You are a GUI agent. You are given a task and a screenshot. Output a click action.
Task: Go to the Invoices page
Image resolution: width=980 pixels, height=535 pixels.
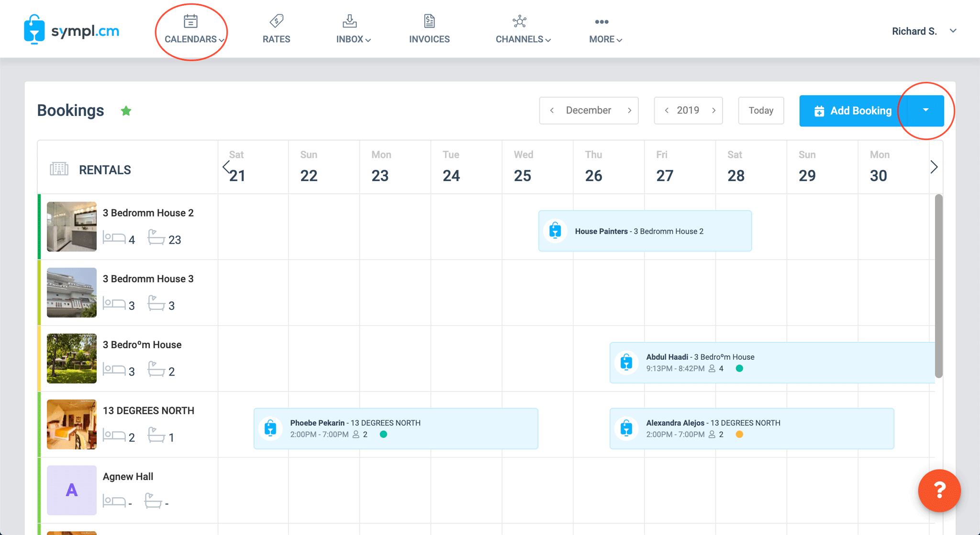tap(429, 30)
